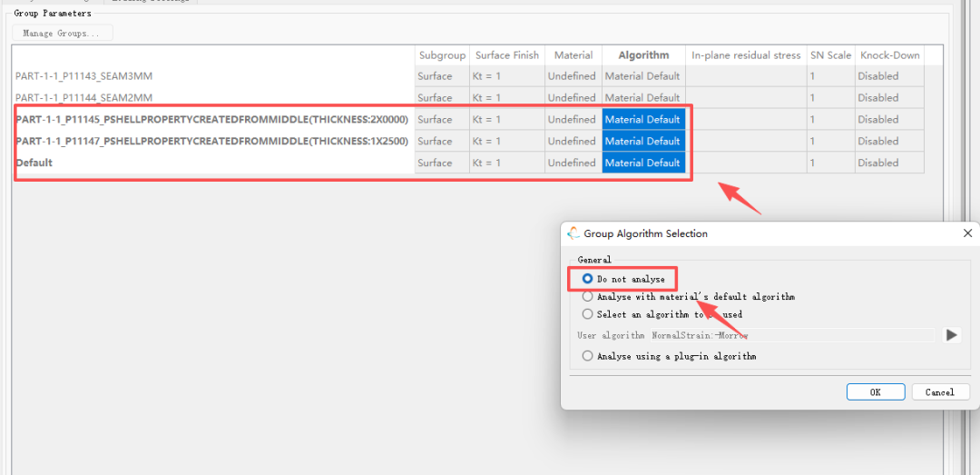Click the Algorithm column header
Image resolution: width=980 pixels, height=475 pixels.
click(643, 55)
